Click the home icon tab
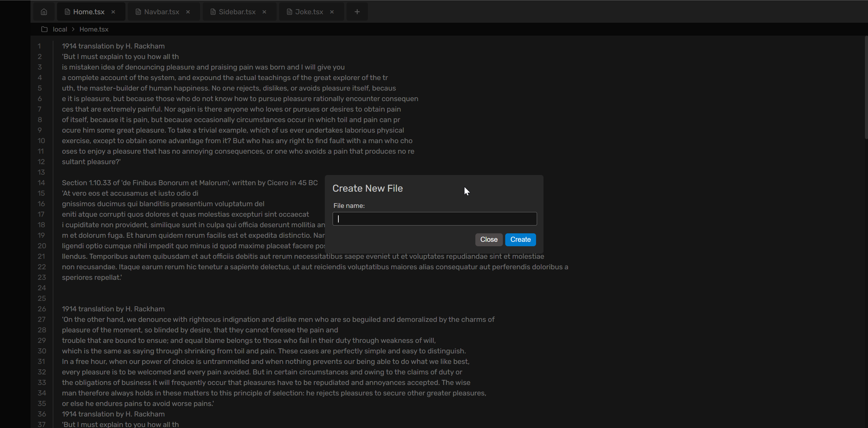The width and height of the screenshot is (868, 428). click(44, 12)
